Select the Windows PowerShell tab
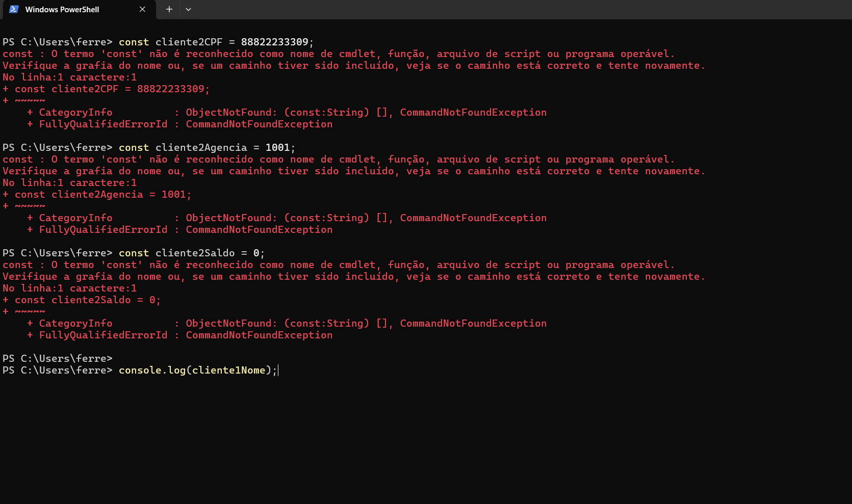Screen dimensions: 852x504 (78, 10)
